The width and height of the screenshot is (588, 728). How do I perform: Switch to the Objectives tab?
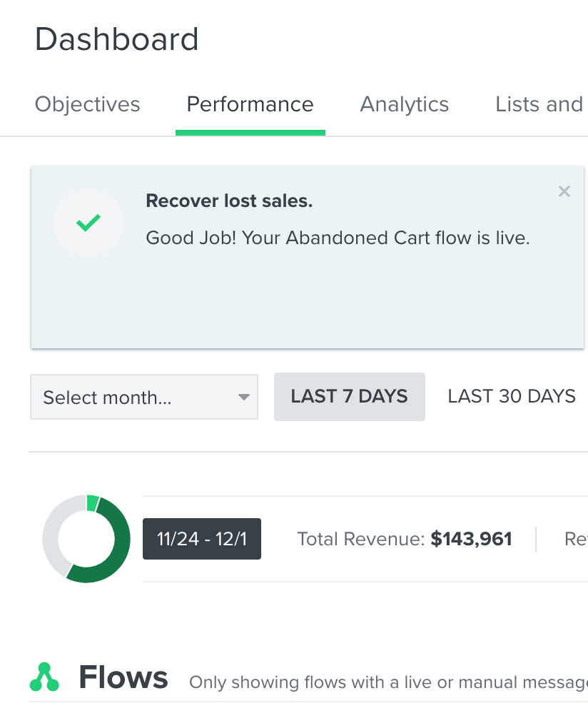pyautogui.click(x=87, y=104)
